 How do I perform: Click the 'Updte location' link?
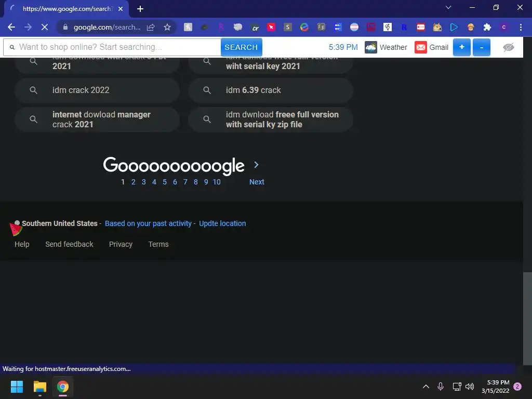(x=222, y=223)
